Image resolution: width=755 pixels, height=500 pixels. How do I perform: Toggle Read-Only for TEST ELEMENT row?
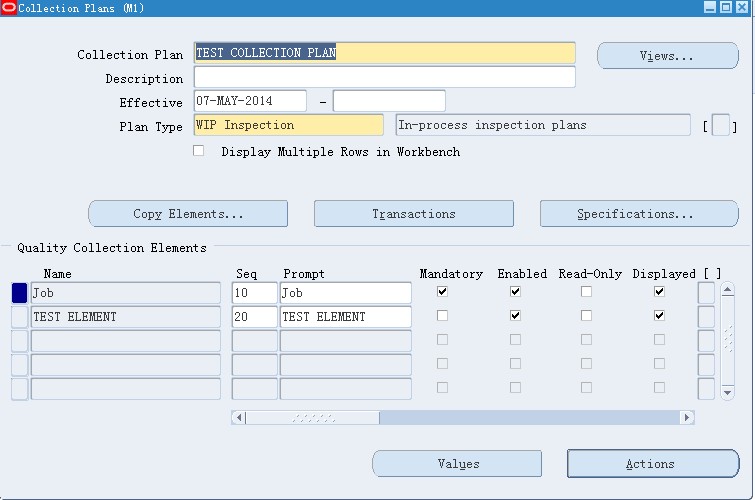[x=586, y=316]
